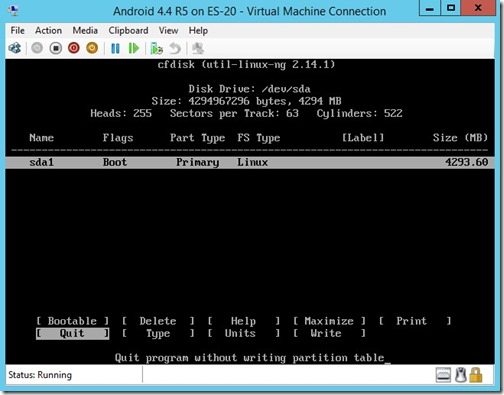This screenshot has width=504, height=395.
Task: Pause the virtual machine
Action: (115, 49)
